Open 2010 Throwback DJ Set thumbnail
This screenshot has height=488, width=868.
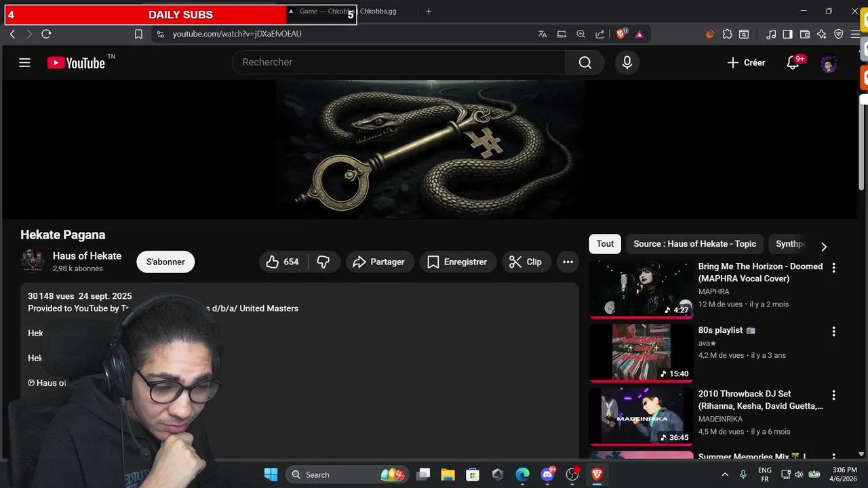click(x=641, y=416)
